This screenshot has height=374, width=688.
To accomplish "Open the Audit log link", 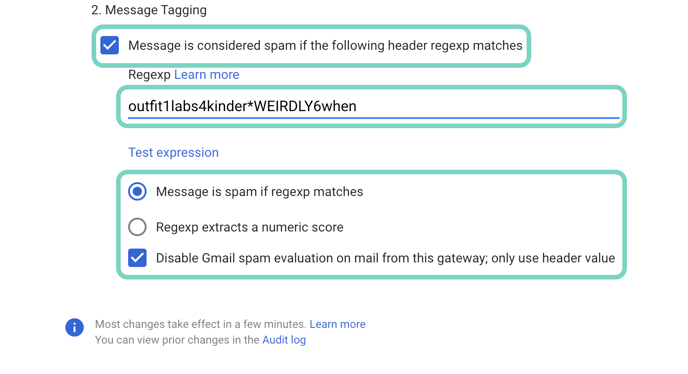I will 284,340.
